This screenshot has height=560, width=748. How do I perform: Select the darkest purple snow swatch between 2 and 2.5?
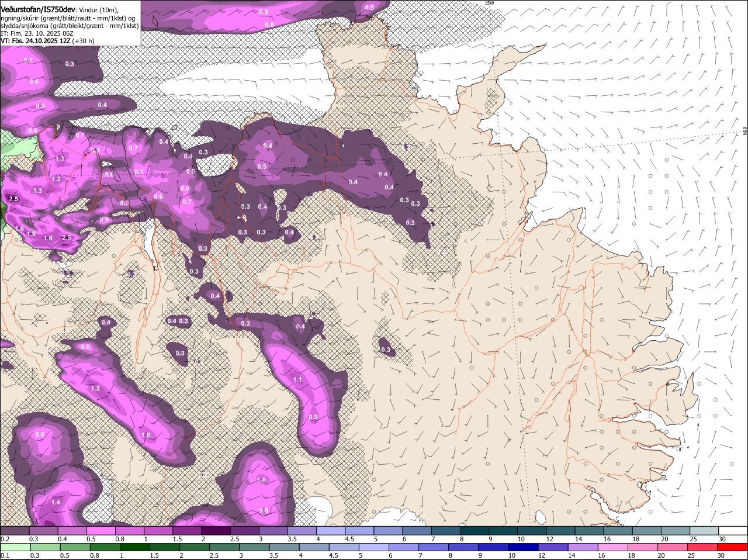(x=216, y=530)
